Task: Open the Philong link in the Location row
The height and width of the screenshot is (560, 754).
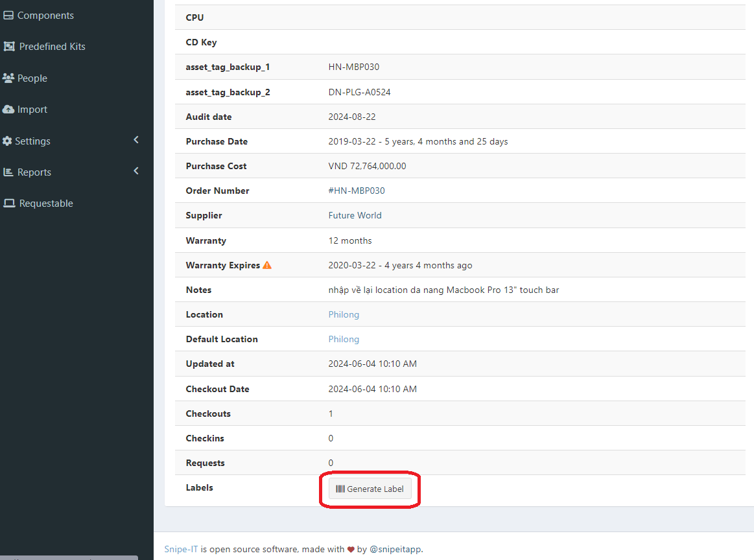Action: point(344,314)
